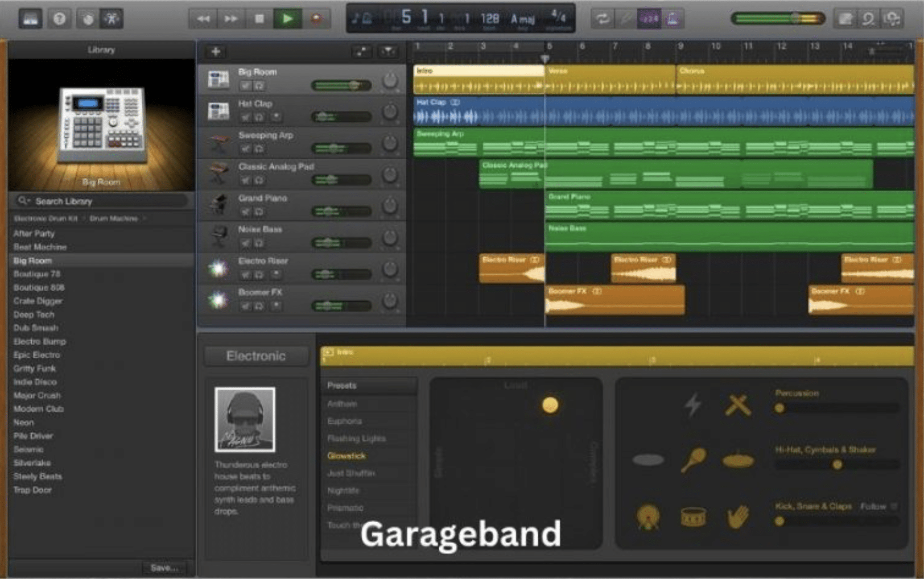Stop playback
The image size is (924, 579).
[259, 19]
